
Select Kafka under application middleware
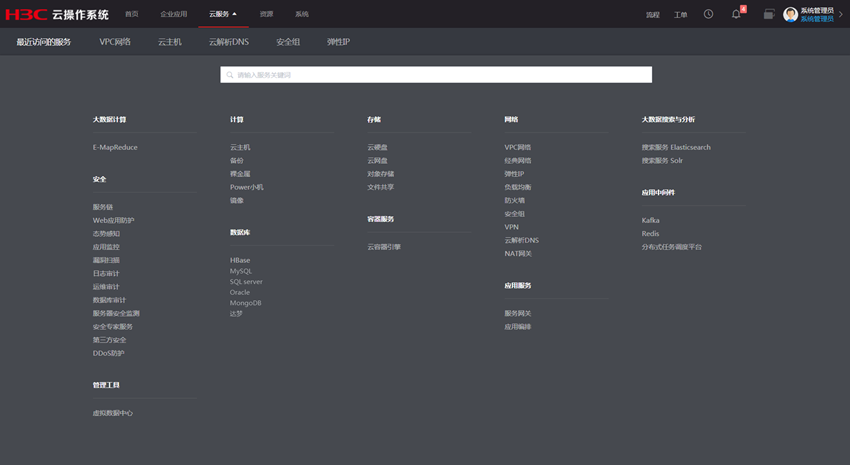pos(650,220)
